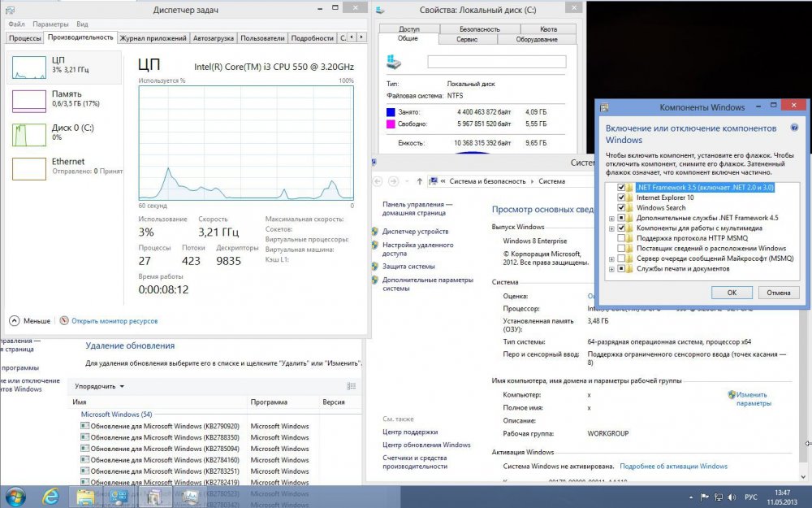812x508 pixels.
Task: Expand Службы печати и документов node
Action: pos(611,269)
